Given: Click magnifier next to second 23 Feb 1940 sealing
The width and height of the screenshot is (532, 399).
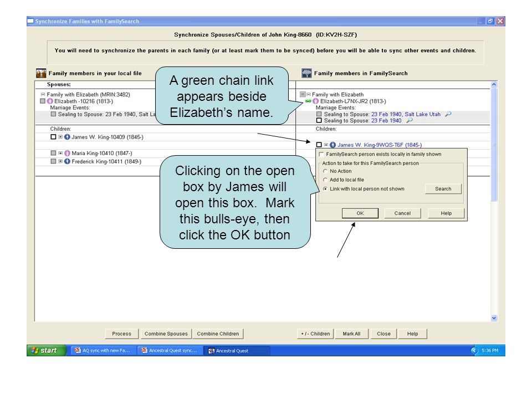Looking at the screenshot, I should 410,120.
